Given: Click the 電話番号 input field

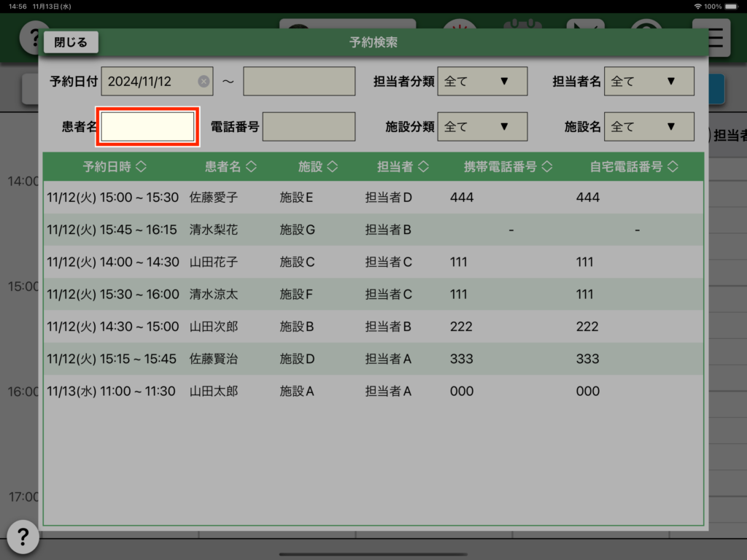Looking at the screenshot, I should 309,127.
